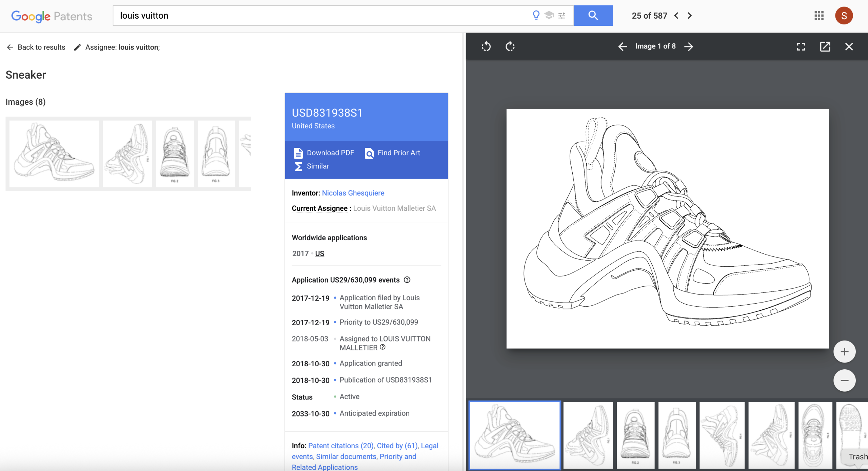The image size is (868, 471).
Task: Click Back to results
Action: 36,47
